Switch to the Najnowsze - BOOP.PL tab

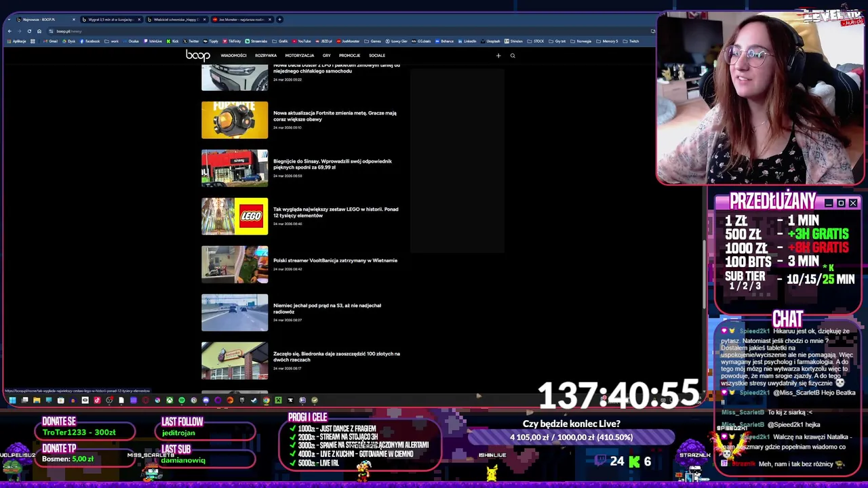pyautogui.click(x=45, y=19)
